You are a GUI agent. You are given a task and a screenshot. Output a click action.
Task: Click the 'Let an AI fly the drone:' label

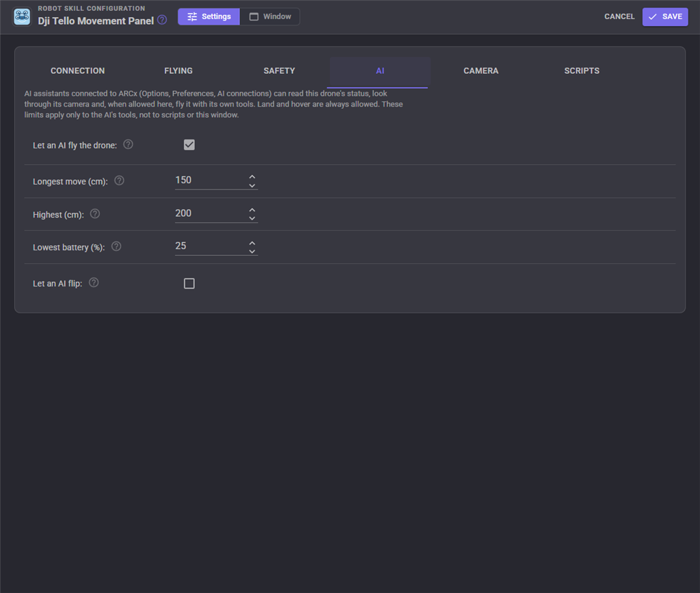(75, 145)
